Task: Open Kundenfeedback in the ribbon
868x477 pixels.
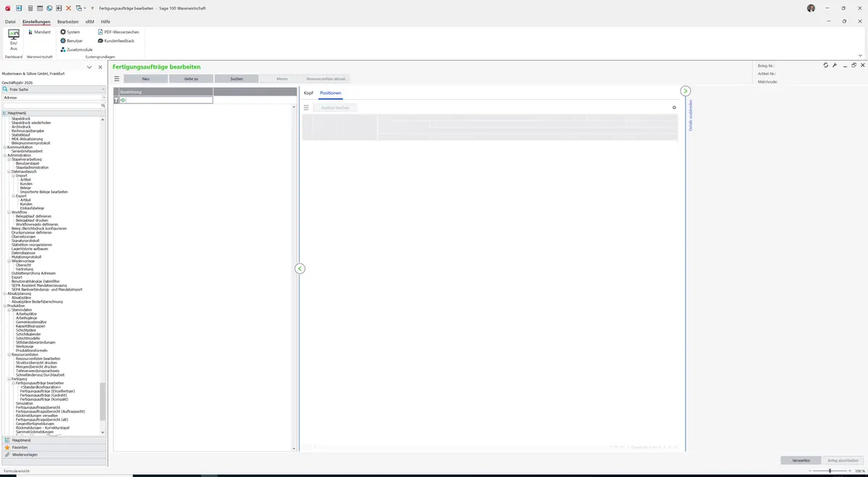Action: click(116, 40)
